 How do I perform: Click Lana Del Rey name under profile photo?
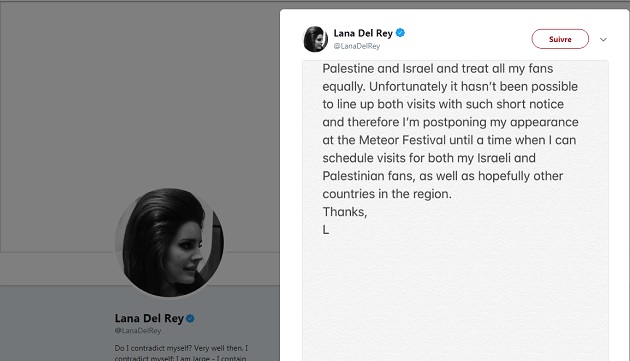pos(149,318)
